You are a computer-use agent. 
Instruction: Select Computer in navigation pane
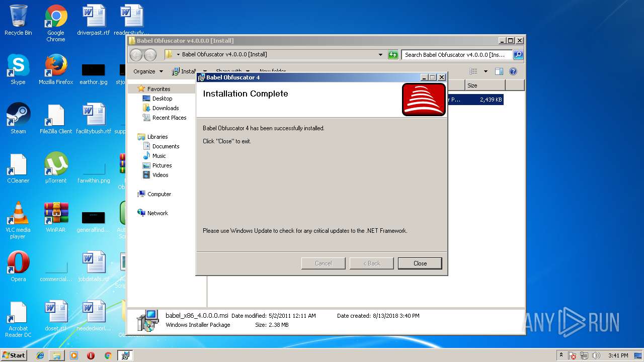point(159,194)
